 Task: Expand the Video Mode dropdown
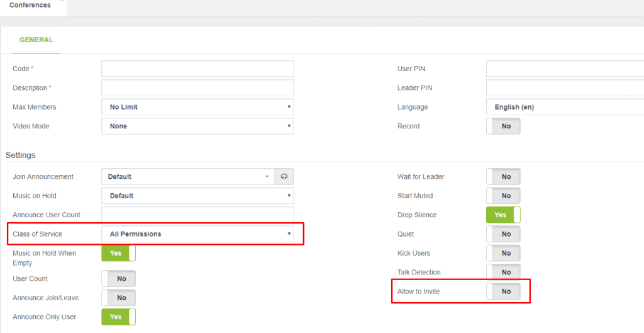(197, 126)
